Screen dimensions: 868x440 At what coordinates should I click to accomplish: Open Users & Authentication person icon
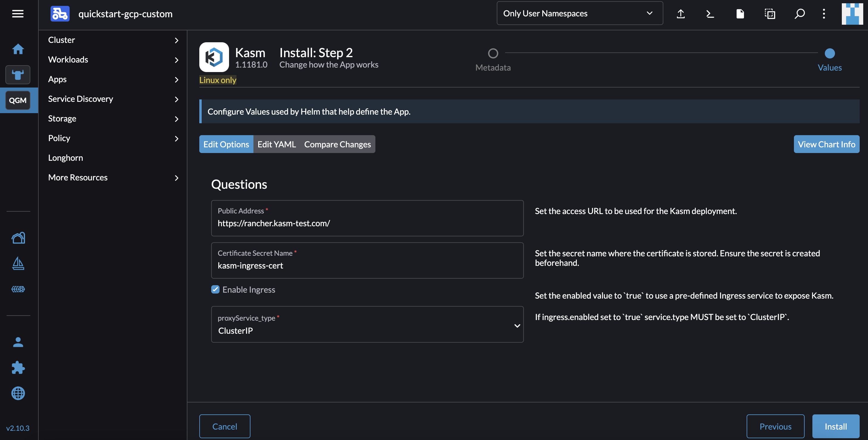(18, 342)
